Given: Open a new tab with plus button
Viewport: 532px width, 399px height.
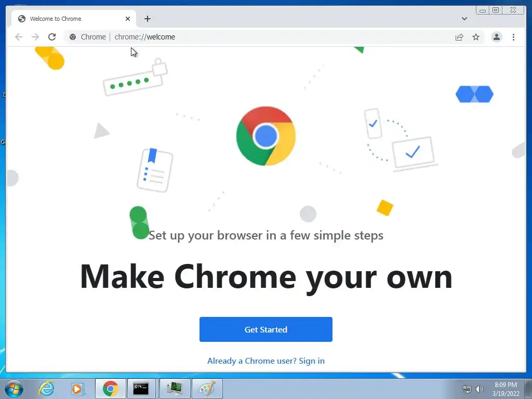Looking at the screenshot, I should (147, 19).
